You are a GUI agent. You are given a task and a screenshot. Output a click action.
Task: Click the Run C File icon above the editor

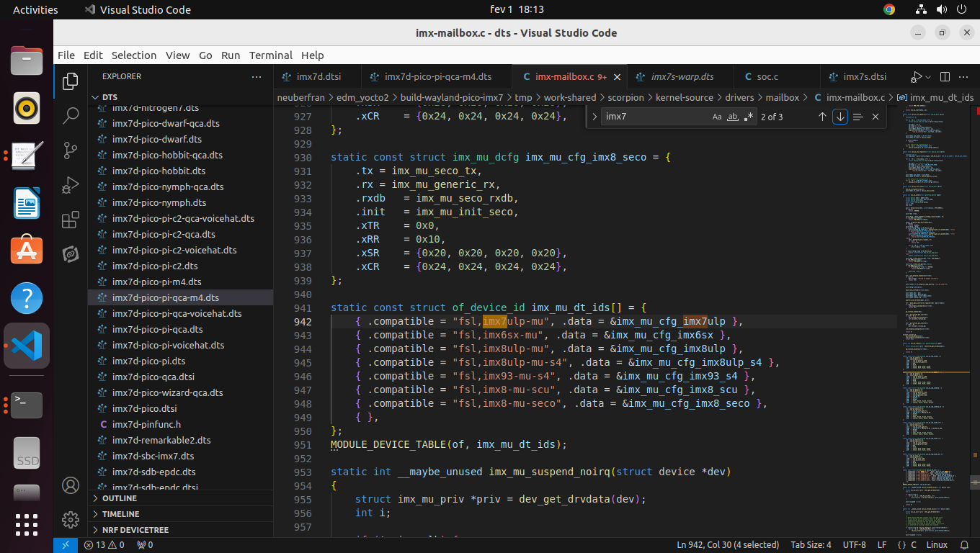click(918, 76)
